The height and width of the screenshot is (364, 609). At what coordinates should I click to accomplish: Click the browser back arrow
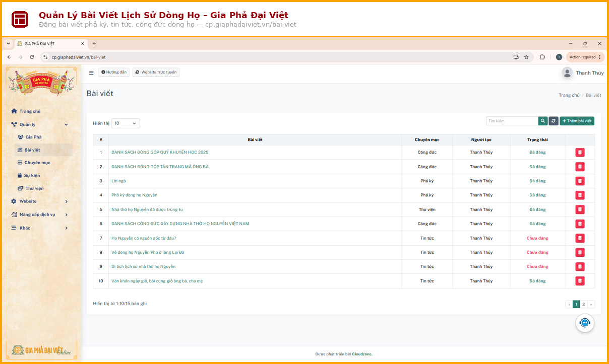(x=9, y=57)
